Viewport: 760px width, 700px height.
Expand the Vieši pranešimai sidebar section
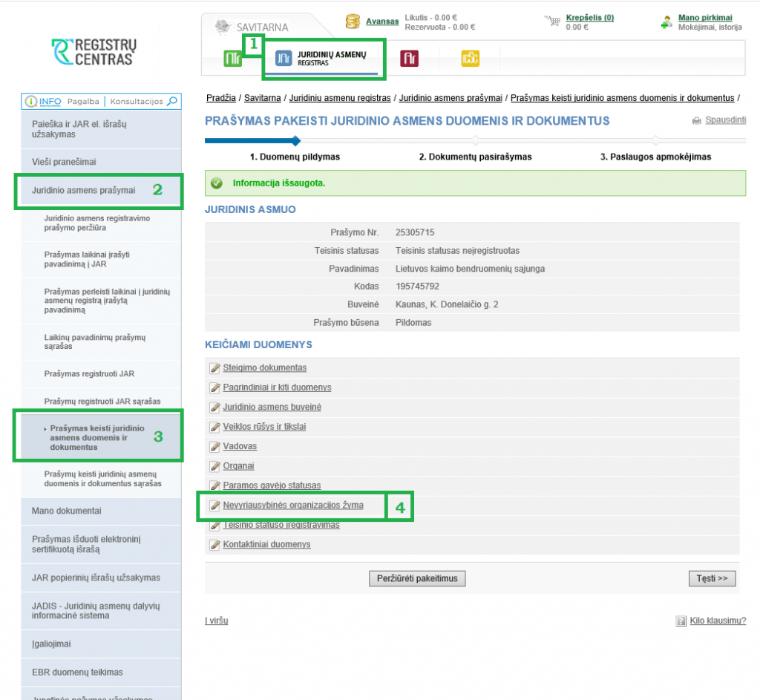point(64,162)
